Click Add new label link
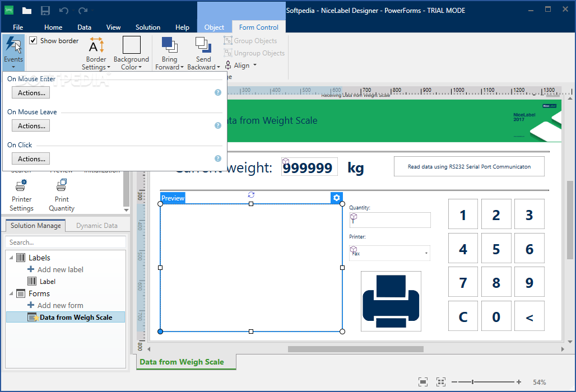Viewport: 576px width, 392px height. click(61, 270)
